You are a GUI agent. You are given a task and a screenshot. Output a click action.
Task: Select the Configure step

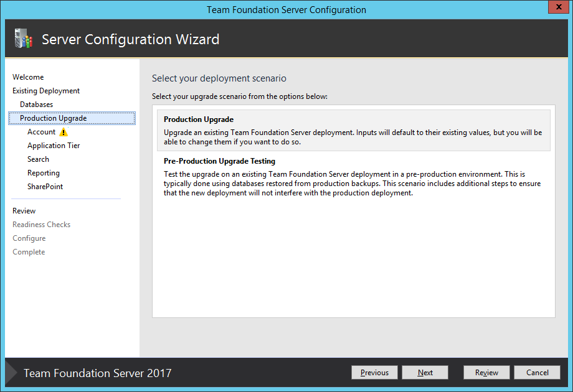pyautogui.click(x=29, y=238)
